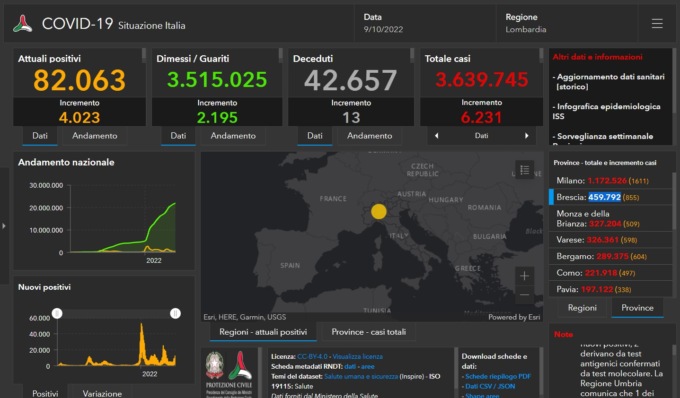Select the left handle of Nuovi positivi range slider
This screenshot has height=398, width=680.
57,313
